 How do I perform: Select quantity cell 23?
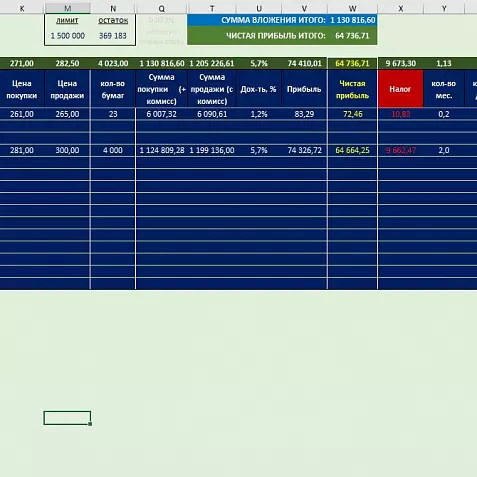(113, 114)
